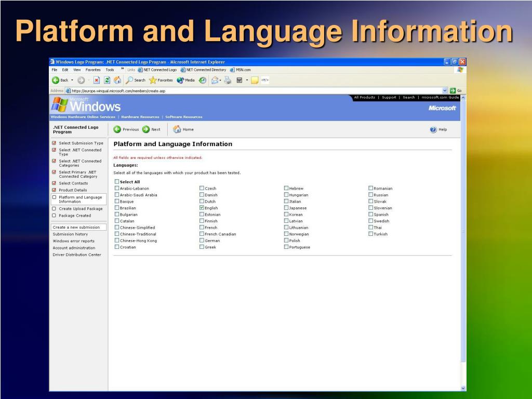The image size is (532, 399).
Task: Expand the address bar dropdown
Action: 445,90
